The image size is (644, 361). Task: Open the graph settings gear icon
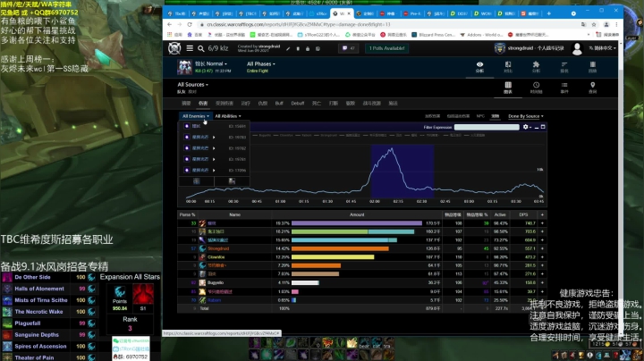pos(527,127)
